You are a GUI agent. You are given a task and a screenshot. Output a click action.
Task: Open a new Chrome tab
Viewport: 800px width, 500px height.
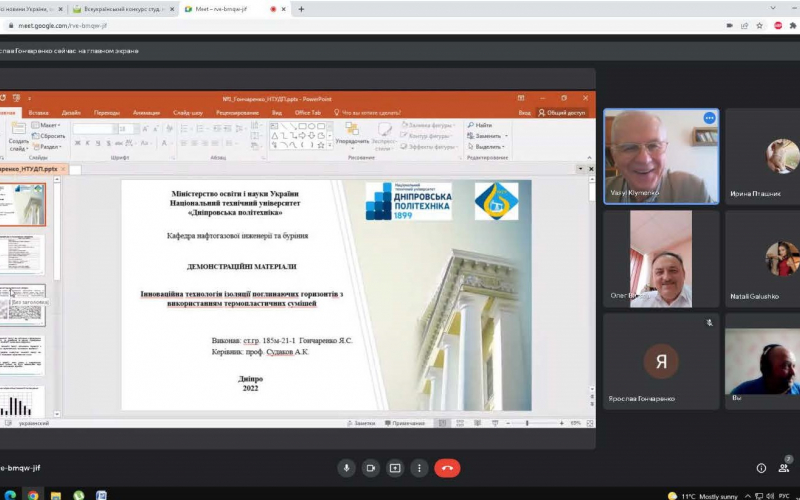pyautogui.click(x=301, y=9)
